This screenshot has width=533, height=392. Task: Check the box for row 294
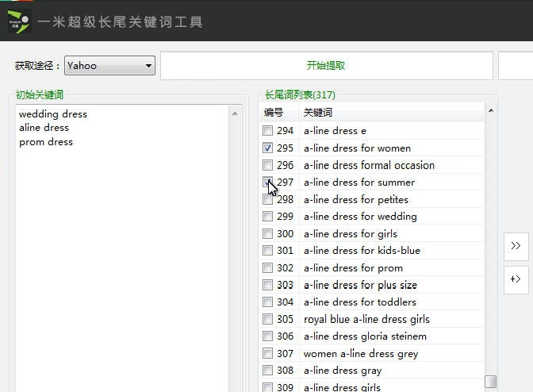click(x=267, y=131)
